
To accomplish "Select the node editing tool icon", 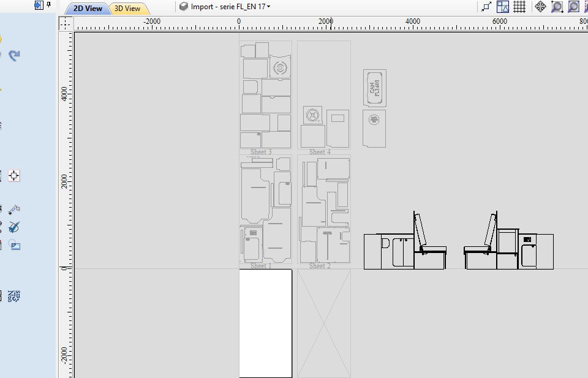I will coord(14,210).
